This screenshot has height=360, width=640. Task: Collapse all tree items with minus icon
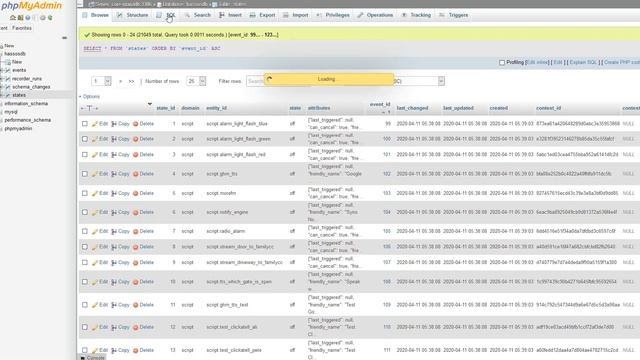click(64, 38)
